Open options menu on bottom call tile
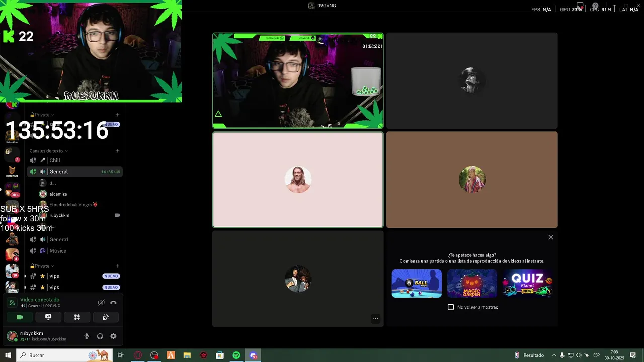644x362 pixels. [375, 319]
